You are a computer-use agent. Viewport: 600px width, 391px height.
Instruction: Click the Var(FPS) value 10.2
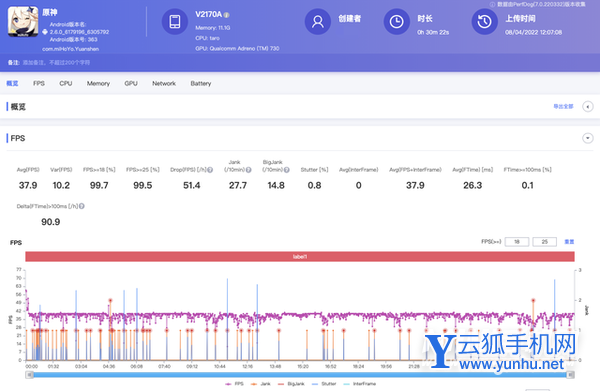pyautogui.click(x=61, y=186)
